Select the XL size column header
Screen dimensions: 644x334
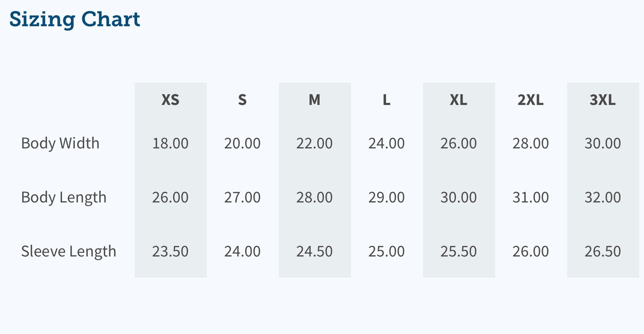click(x=459, y=100)
